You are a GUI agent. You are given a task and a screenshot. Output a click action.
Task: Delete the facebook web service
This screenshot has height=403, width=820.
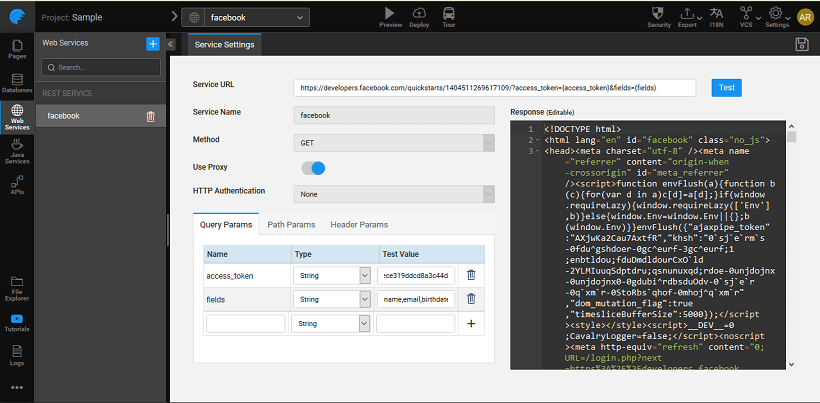click(150, 116)
